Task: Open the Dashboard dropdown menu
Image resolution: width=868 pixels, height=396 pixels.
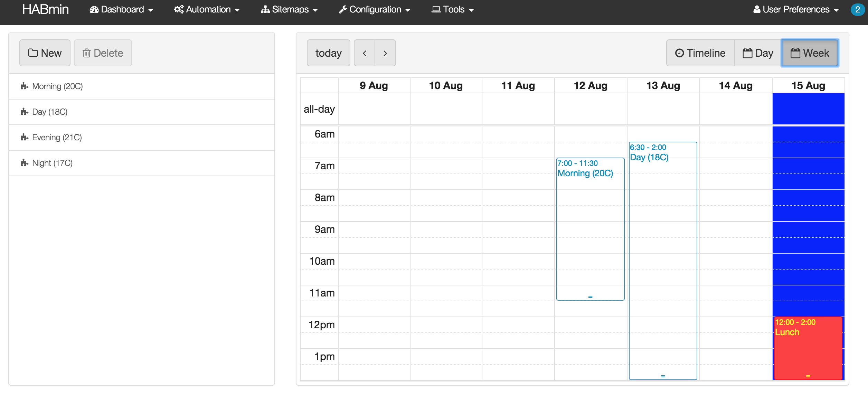Action: click(121, 10)
